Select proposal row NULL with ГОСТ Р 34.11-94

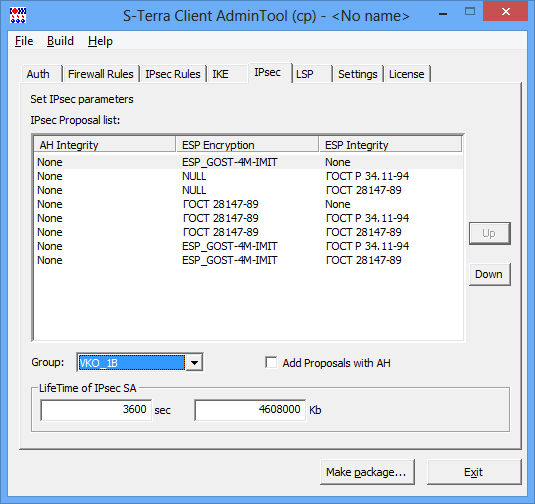point(248,176)
